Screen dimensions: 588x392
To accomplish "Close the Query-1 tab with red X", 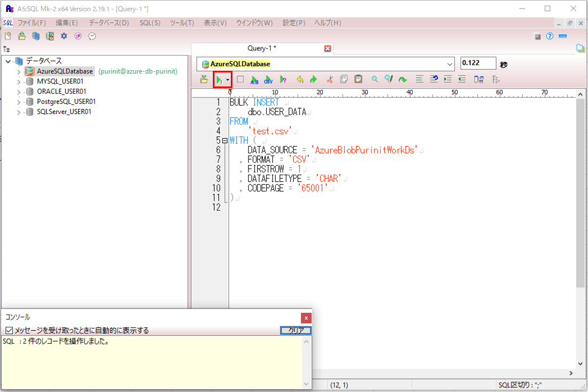I will (328, 48).
